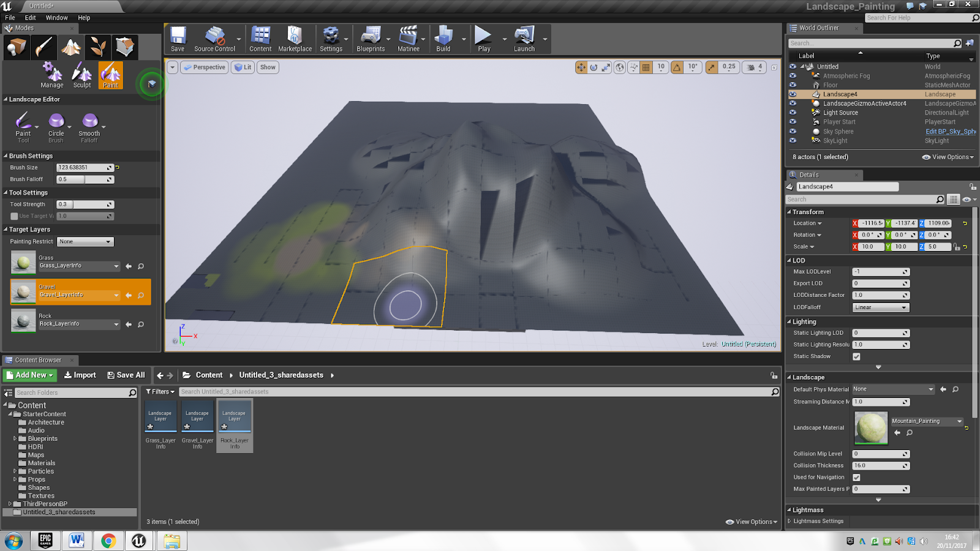
Task: Click the Save toolbar icon
Action: pos(178,39)
